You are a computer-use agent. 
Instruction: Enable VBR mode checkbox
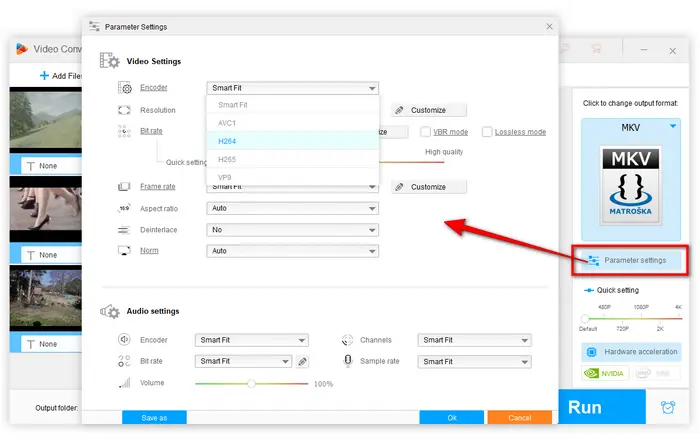[425, 132]
